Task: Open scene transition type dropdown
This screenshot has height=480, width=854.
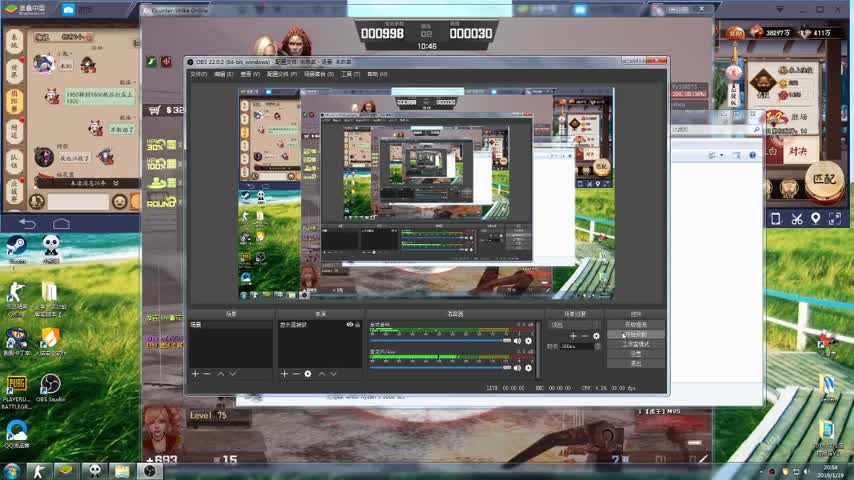Action: (575, 325)
